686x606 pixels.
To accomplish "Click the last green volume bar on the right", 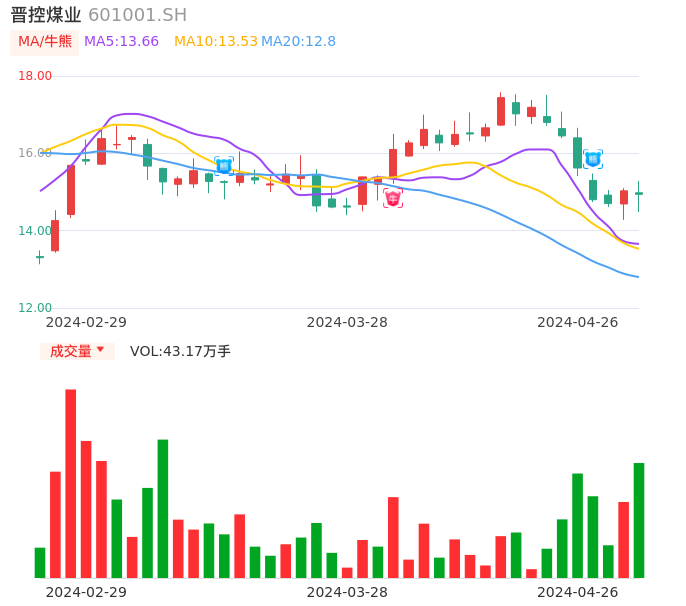I will [639, 520].
